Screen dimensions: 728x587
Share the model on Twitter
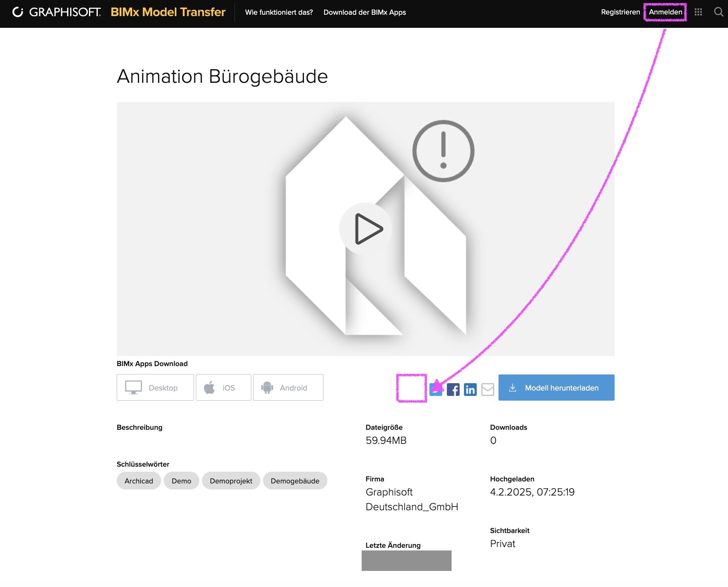click(435, 390)
